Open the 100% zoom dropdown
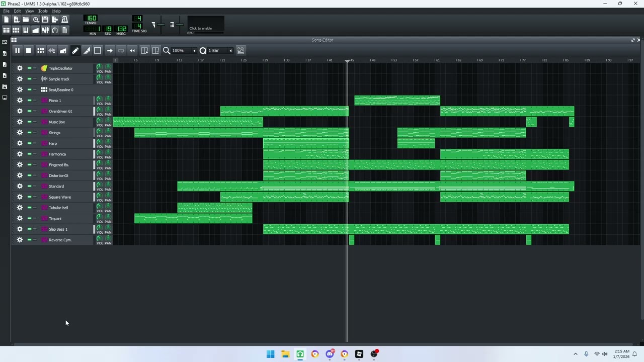 [184, 50]
